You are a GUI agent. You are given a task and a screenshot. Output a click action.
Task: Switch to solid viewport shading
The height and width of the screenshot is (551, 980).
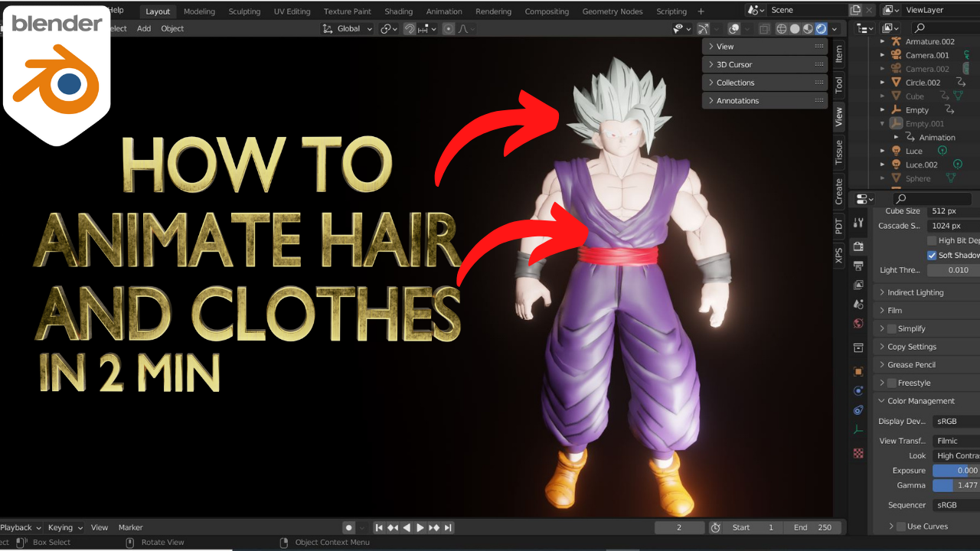click(x=795, y=29)
